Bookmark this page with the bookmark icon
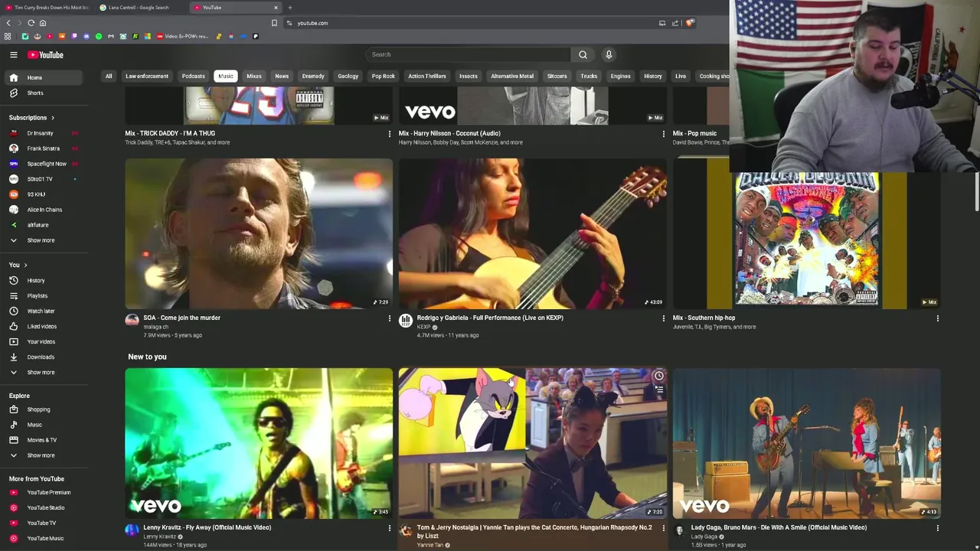The width and height of the screenshot is (980, 551). point(274,23)
